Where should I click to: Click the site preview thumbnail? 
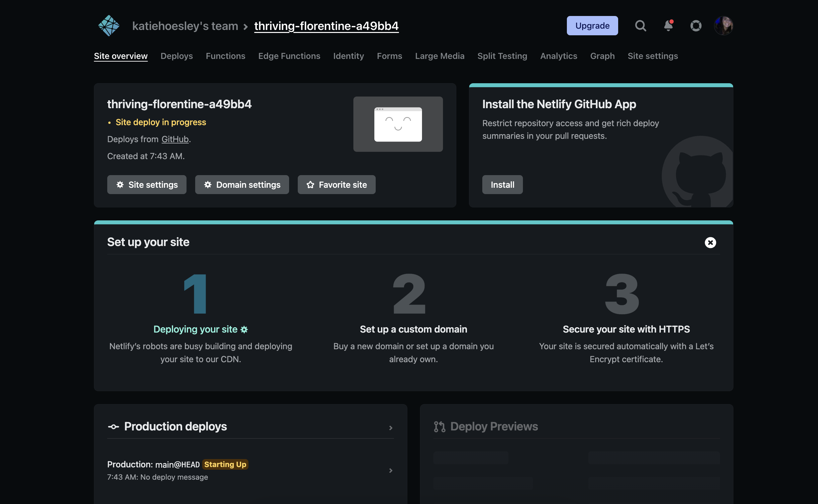[x=398, y=124]
